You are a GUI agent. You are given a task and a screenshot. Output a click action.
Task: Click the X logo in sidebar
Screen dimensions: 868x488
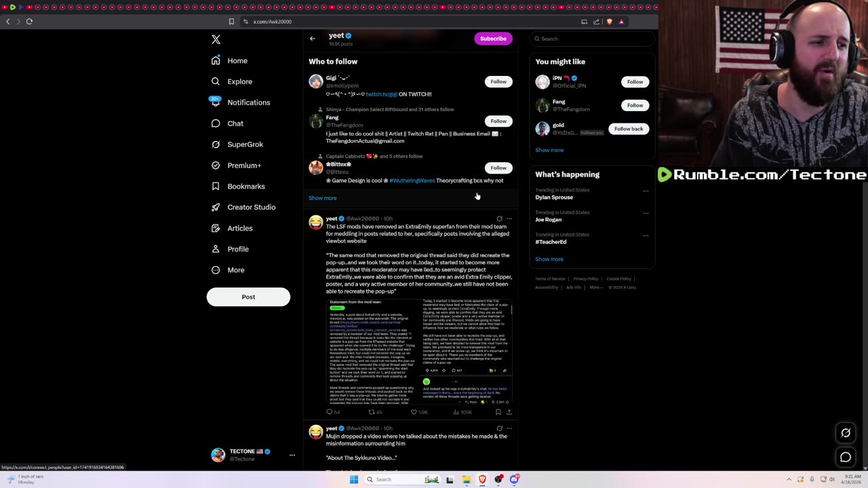pyautogui.click(x=216, y=40)
